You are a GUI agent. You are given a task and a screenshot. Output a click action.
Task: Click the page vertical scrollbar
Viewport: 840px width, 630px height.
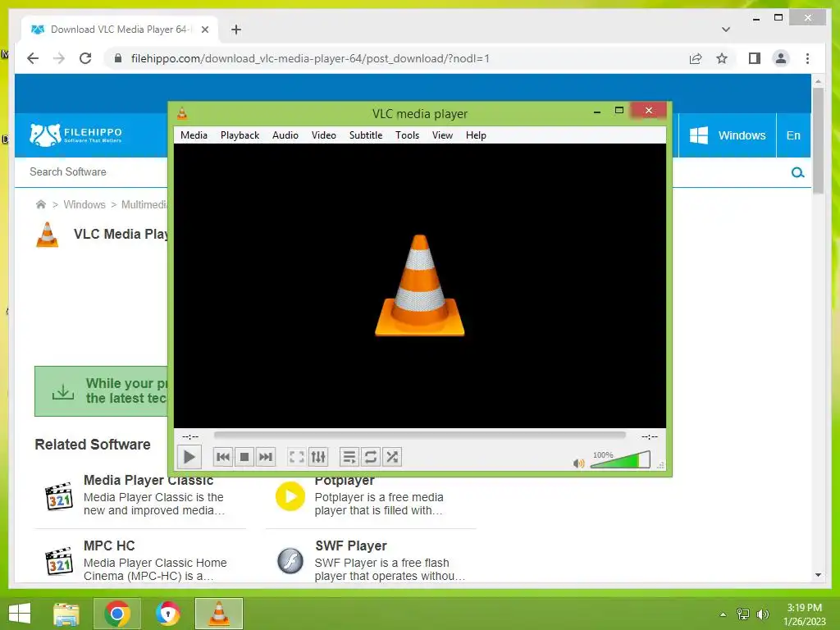point(818,140)
